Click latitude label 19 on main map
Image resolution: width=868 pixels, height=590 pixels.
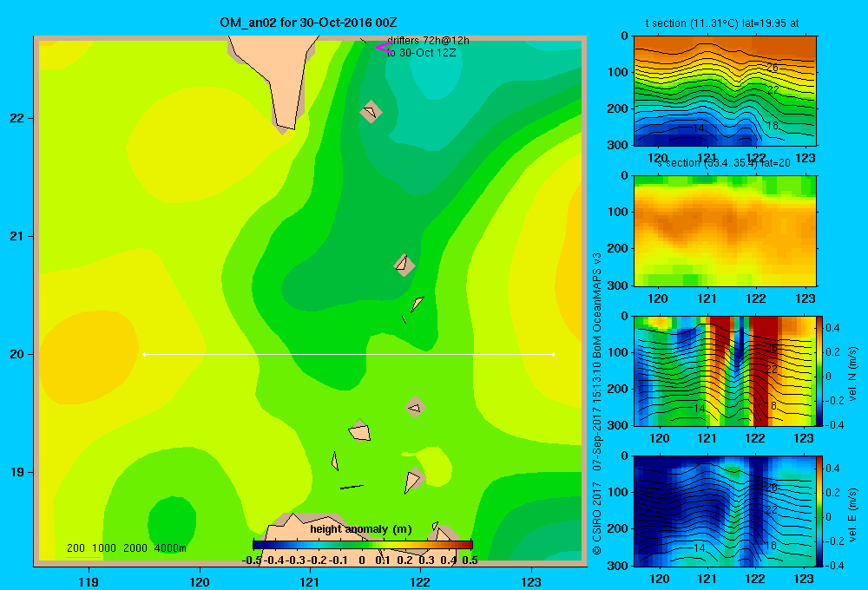coord(17,472)
